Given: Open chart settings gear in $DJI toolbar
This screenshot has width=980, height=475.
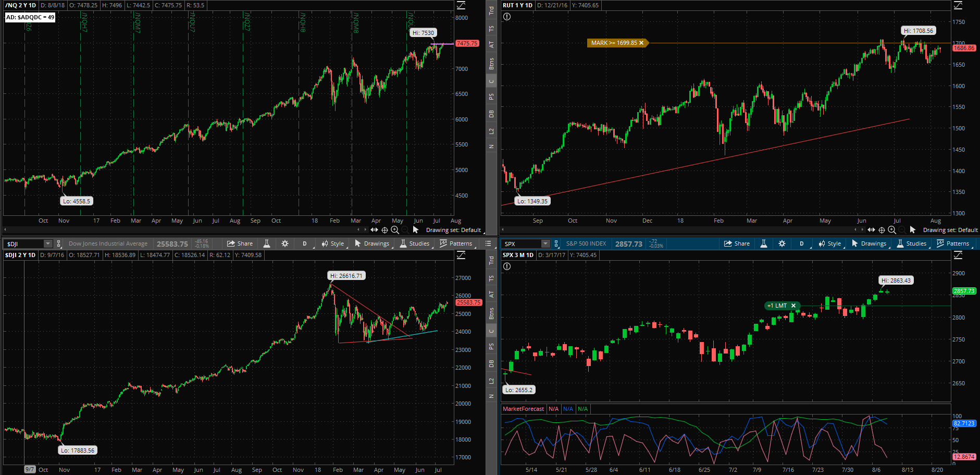Looking at the screenshot, I should click(285, 243).
